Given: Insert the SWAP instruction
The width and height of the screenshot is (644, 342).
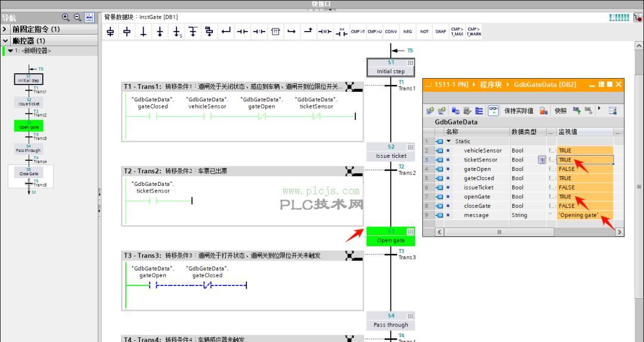Looking at the screenshot, I should coord(441,32).
